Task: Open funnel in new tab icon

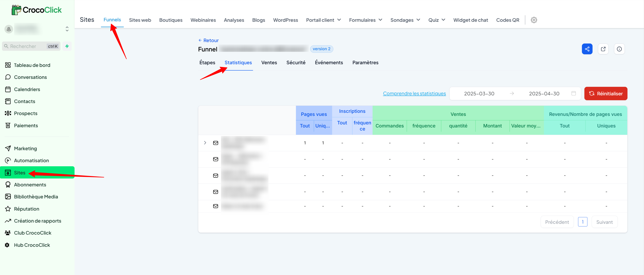Action: pyautogui.click(x=603, y=49)
